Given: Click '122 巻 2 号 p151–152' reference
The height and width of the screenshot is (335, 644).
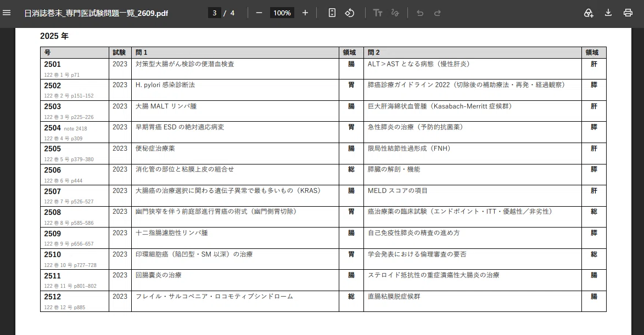Looking at the screenshot, I should coord(69,96).
